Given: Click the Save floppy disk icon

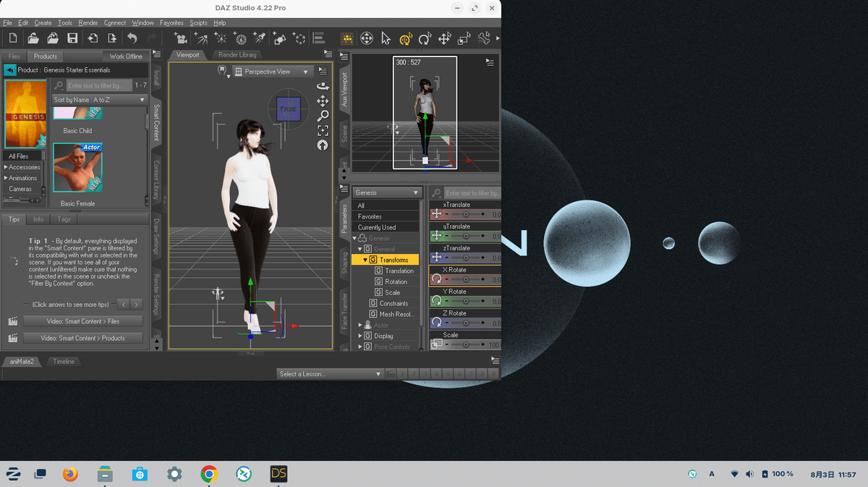Looking at the screenshot, I should [72, 38].
